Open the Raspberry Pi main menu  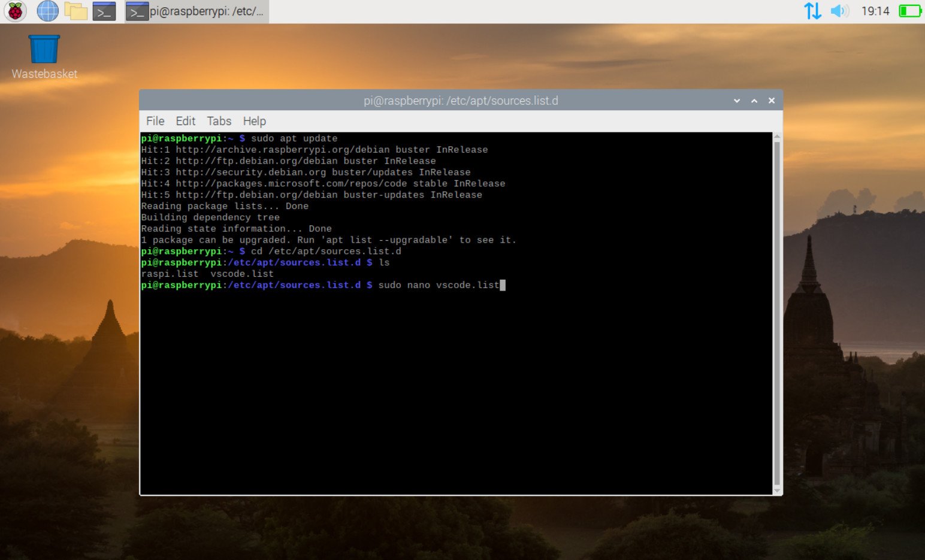click(x=15, y=11)
